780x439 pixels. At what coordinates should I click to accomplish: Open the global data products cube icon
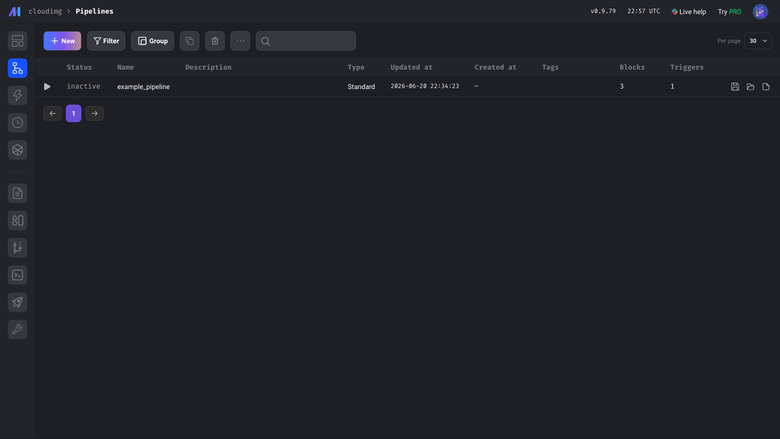(x=17, y=150)
